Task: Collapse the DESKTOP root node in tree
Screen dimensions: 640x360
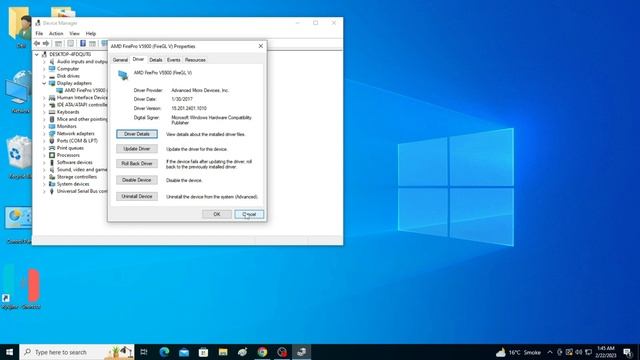Action: [x=37, y=54]
